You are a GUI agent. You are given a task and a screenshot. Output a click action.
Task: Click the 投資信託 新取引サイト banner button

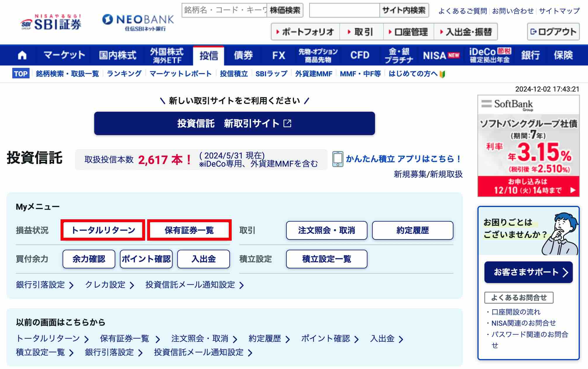click(234, 123)
